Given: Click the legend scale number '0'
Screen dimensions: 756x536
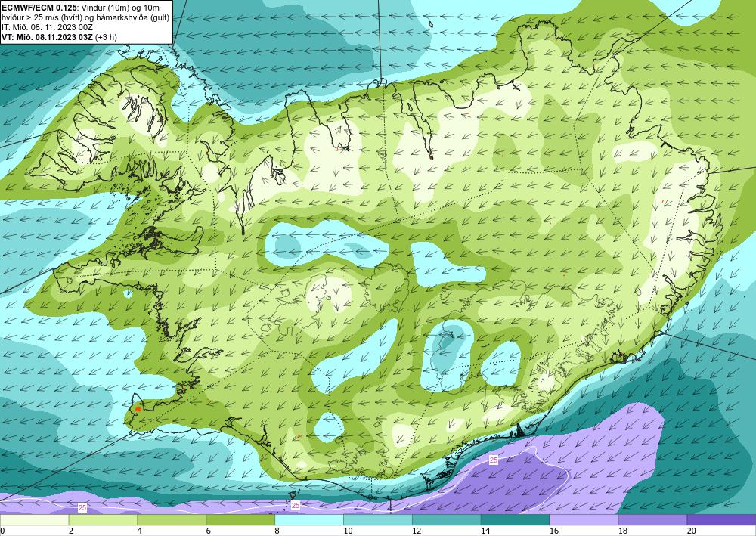Looking at the screenshot, I should pyautogui.click(x=2, y=531).
